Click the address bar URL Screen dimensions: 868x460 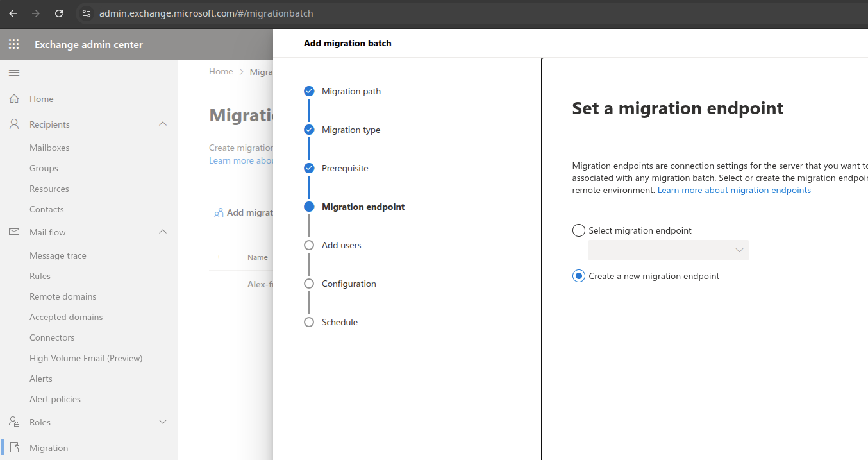(206, 13)
